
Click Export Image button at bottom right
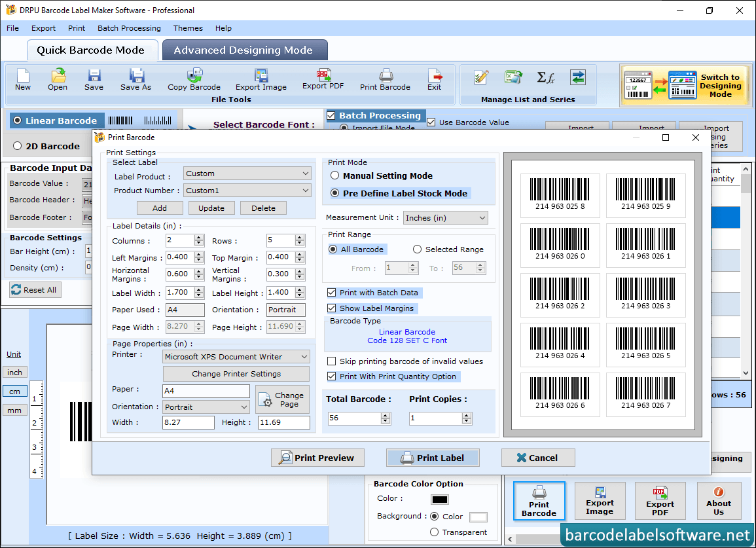pyautogui.click(x=600, y=500)
